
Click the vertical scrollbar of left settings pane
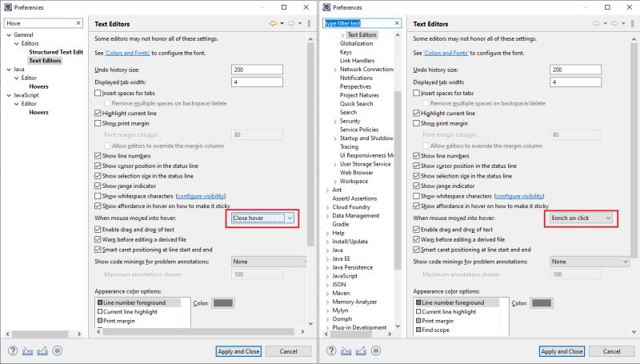(x=310, y=143)
